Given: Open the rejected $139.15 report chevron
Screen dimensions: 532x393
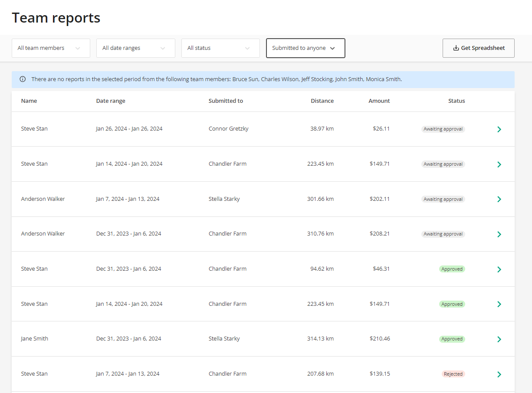Looking at the screenshot, I should (499, 374).
